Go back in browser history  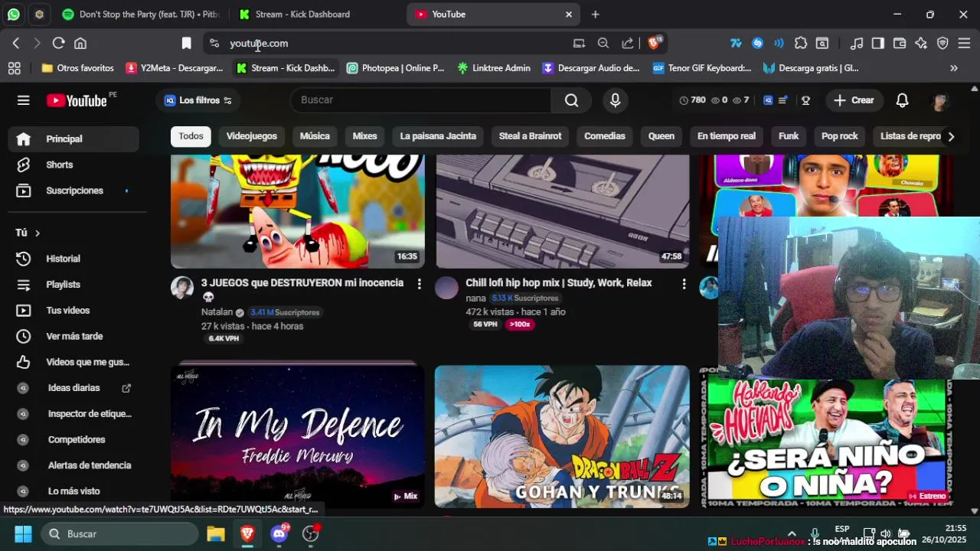tap(16, 44)
